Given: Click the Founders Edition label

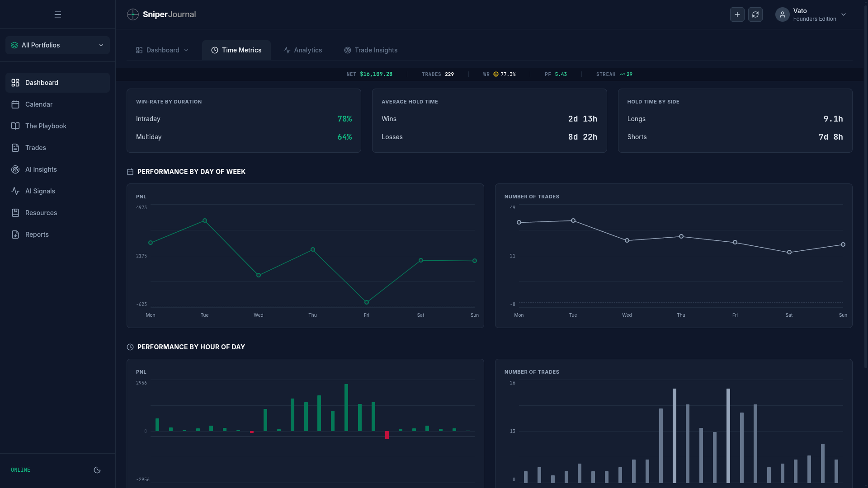Looking at the screenshot, I should click(815, 19).
